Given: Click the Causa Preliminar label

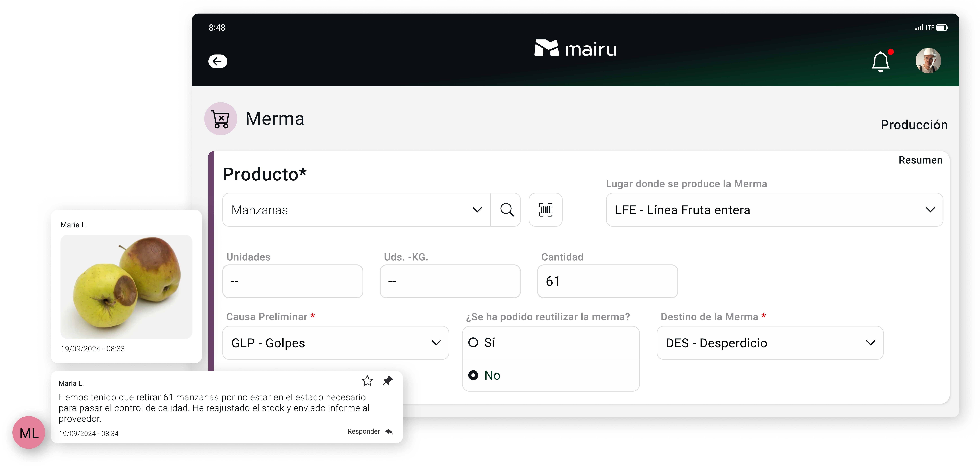Looking at the screenshot, I should (267, 317).
